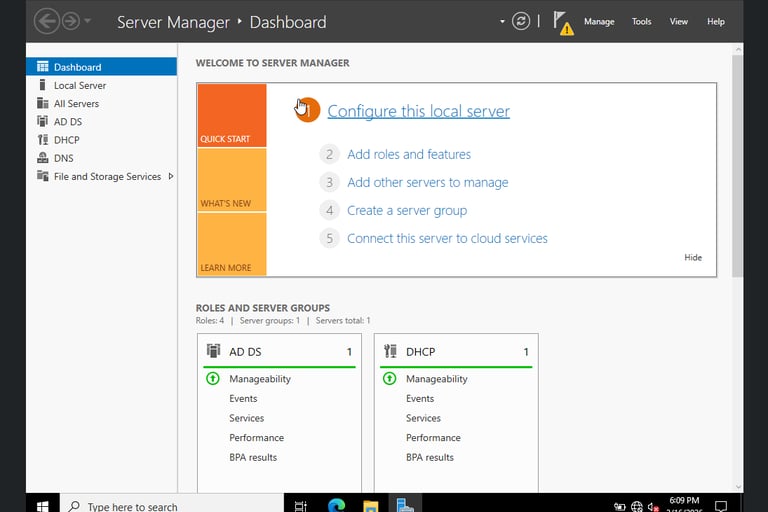Click Connect this server to cloud services
The height and width of the screenshot is (512, 768).
coord(447,238)
